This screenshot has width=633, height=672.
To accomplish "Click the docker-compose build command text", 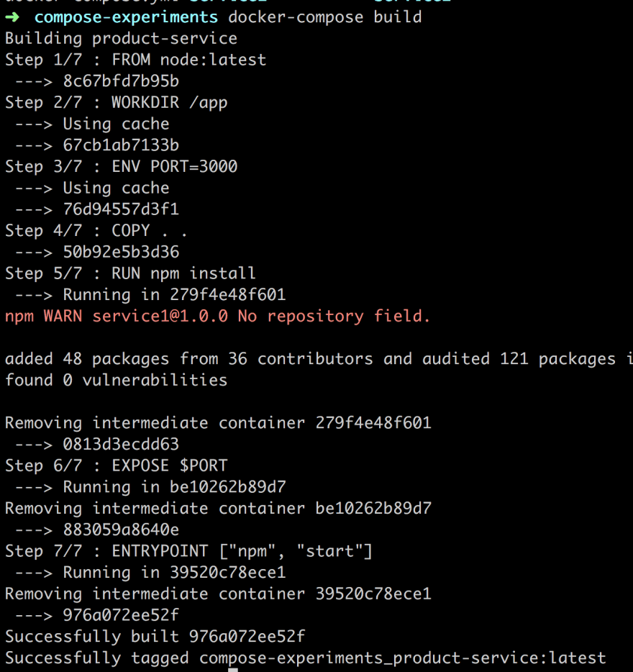I will point(325,17).
